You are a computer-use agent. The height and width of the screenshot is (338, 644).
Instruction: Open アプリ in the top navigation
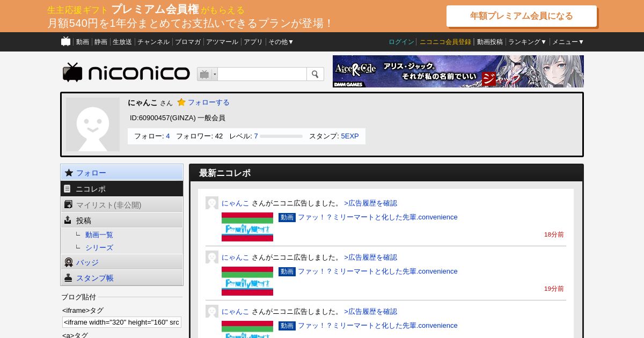[253, 42]
